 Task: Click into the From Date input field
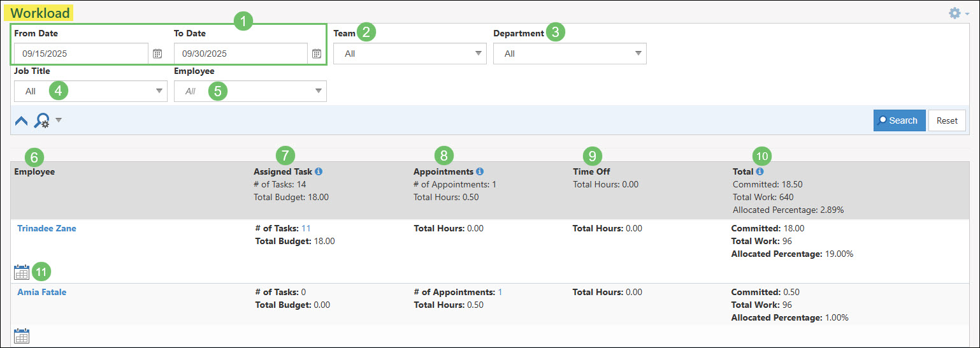pos(82,54)
